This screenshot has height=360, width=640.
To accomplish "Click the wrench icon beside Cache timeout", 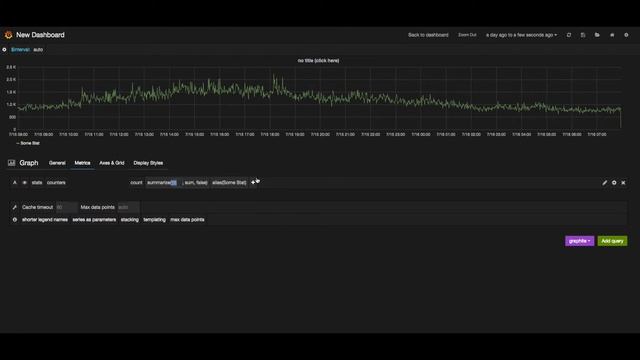I will click(15, 207).
